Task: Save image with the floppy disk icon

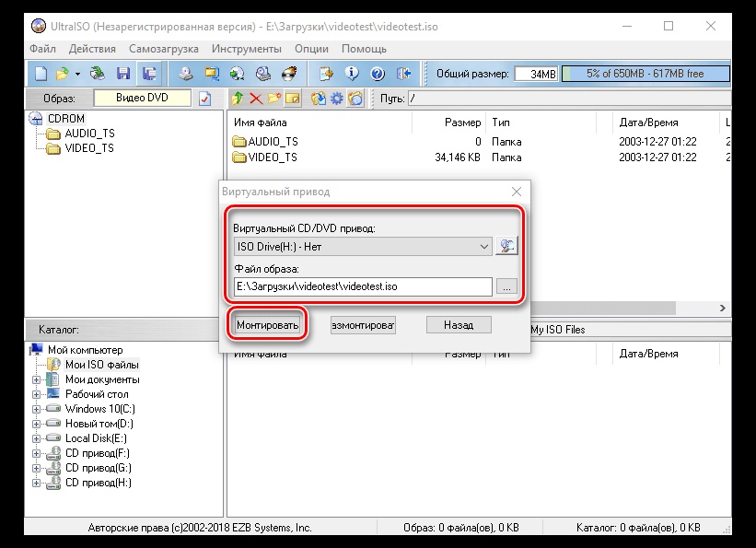Action: point(123,74)
